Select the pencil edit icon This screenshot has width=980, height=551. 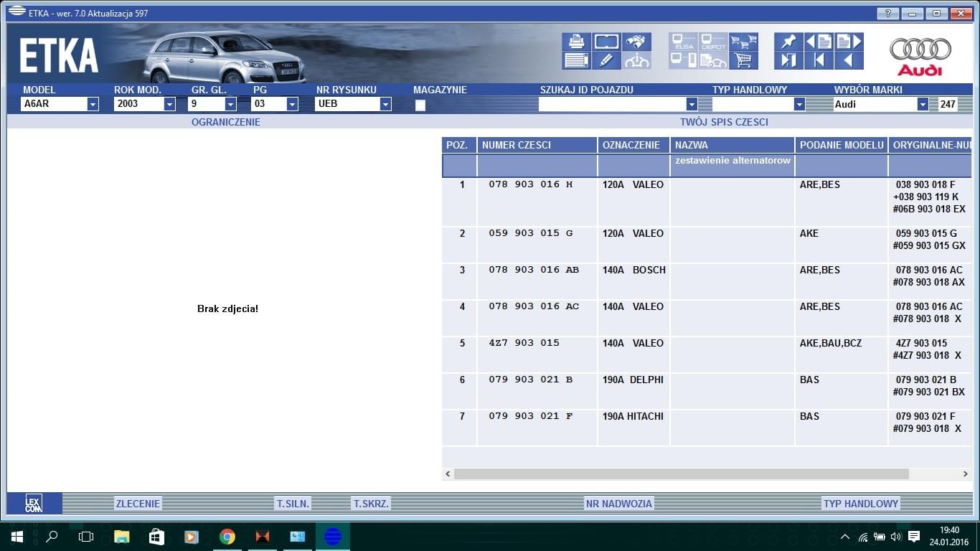click(x=606, y=60)
